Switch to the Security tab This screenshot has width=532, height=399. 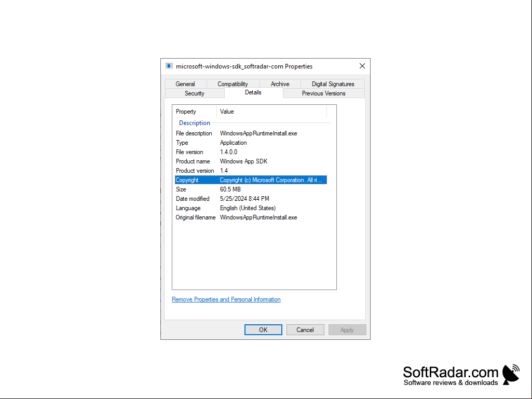195,93
